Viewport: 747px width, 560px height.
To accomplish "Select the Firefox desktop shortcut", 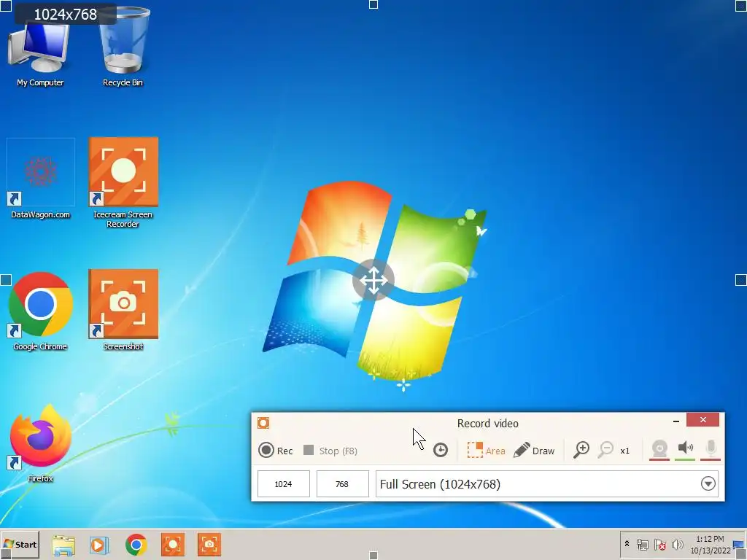I will click(41, 443).
